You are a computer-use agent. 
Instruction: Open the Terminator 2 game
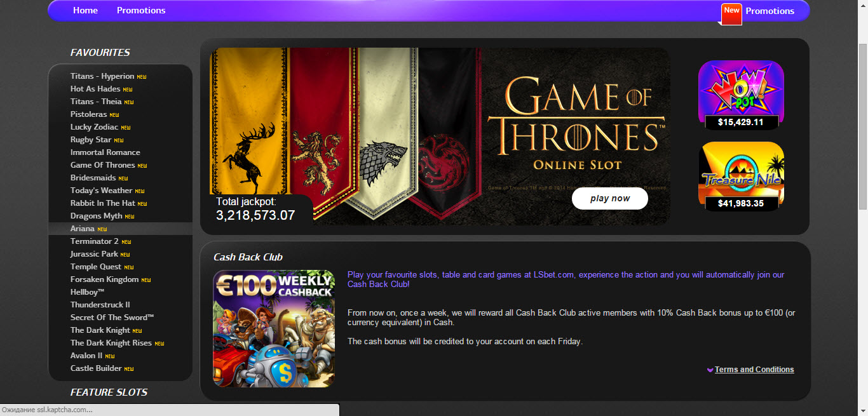pos(95,241)
